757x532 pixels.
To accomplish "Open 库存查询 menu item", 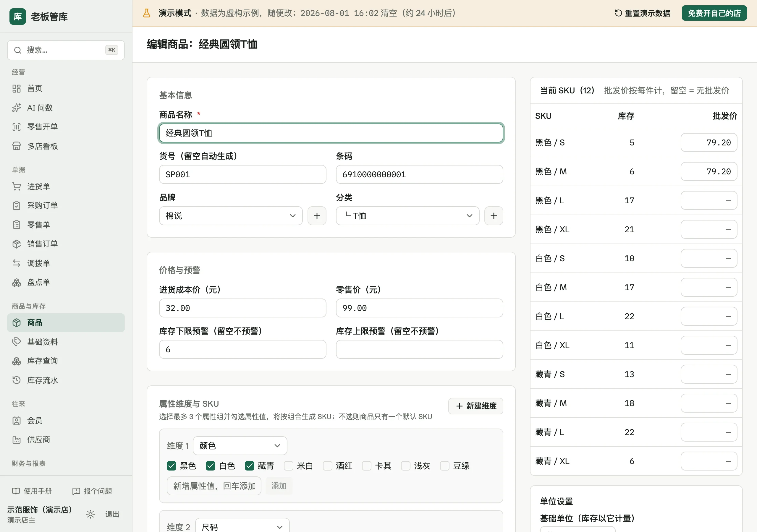I will coord(66,361).
